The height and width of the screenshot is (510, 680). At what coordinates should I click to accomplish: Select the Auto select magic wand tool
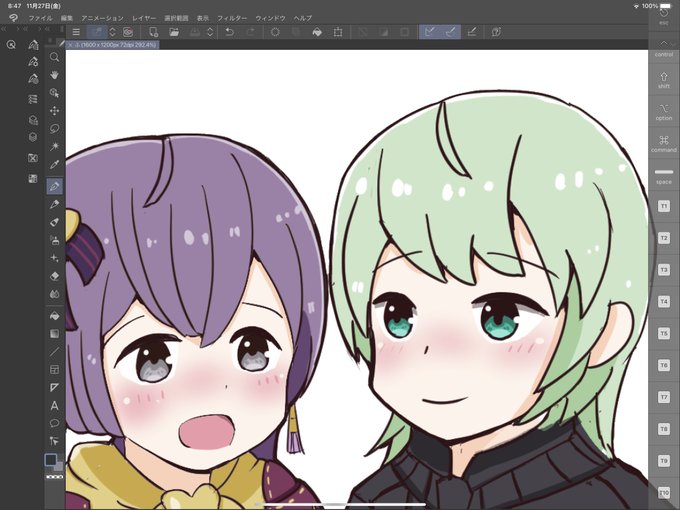[x=54, y=147]
